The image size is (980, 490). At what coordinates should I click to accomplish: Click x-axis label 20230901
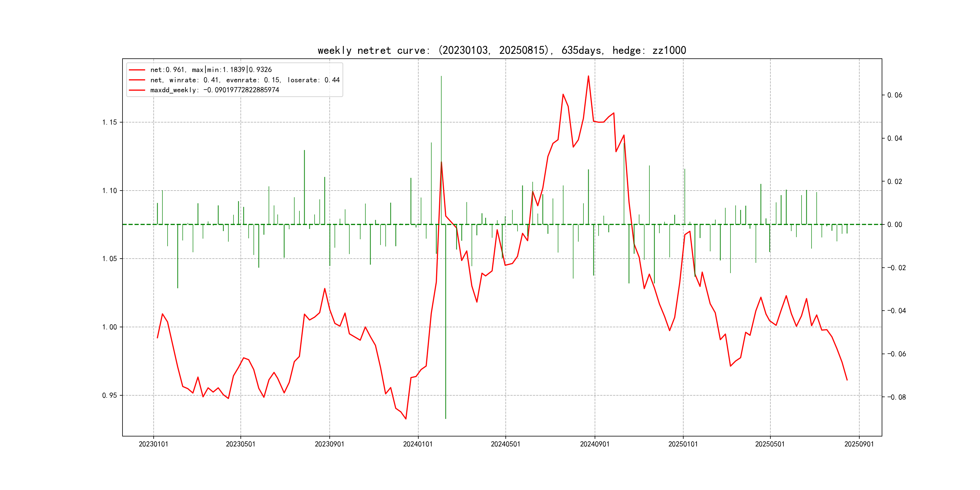pyautogui.click(x=329, y=444)
